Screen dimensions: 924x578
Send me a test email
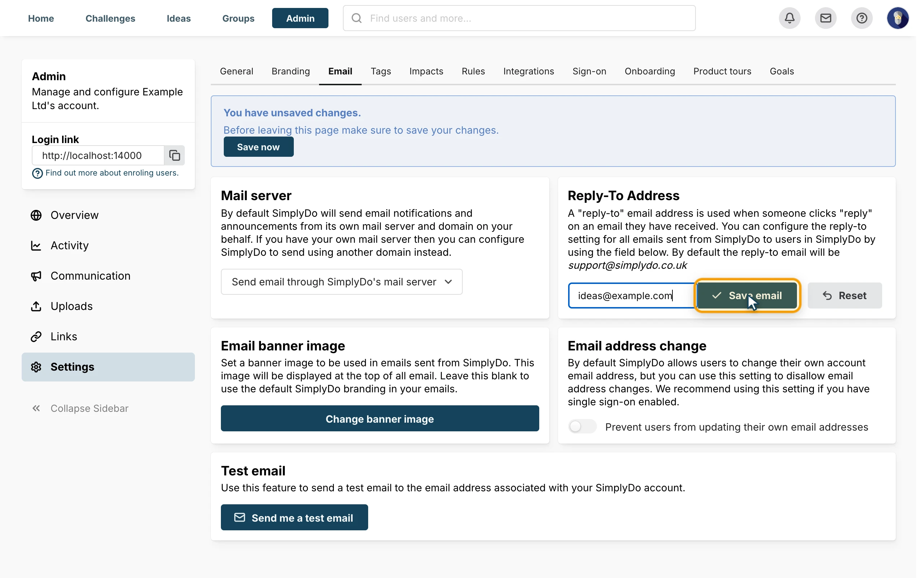click(295, 517)
